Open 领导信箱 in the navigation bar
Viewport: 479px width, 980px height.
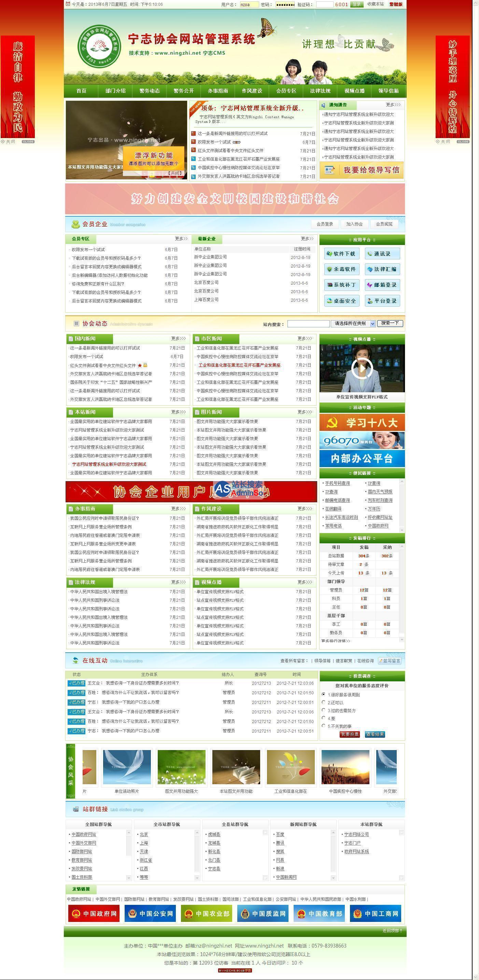tap(389, 91)
